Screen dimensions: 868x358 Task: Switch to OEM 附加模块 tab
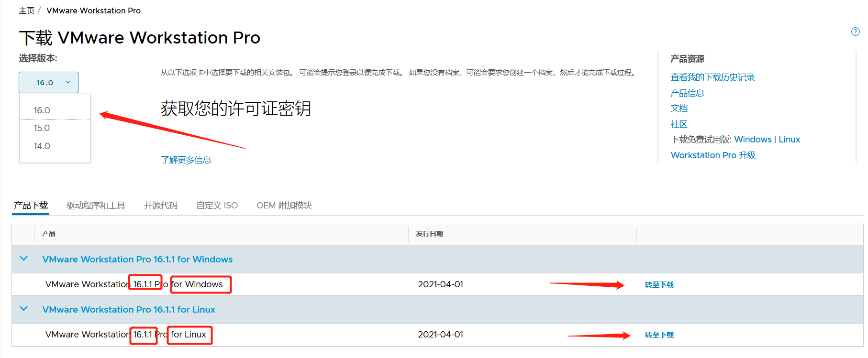pos(284,206)
